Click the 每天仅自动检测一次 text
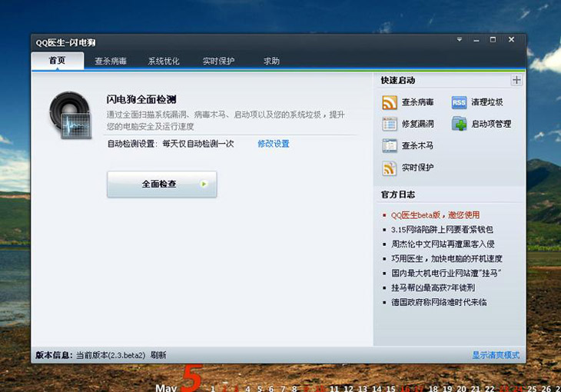Viewport: 561px width, 392px height. click(198, 144)
